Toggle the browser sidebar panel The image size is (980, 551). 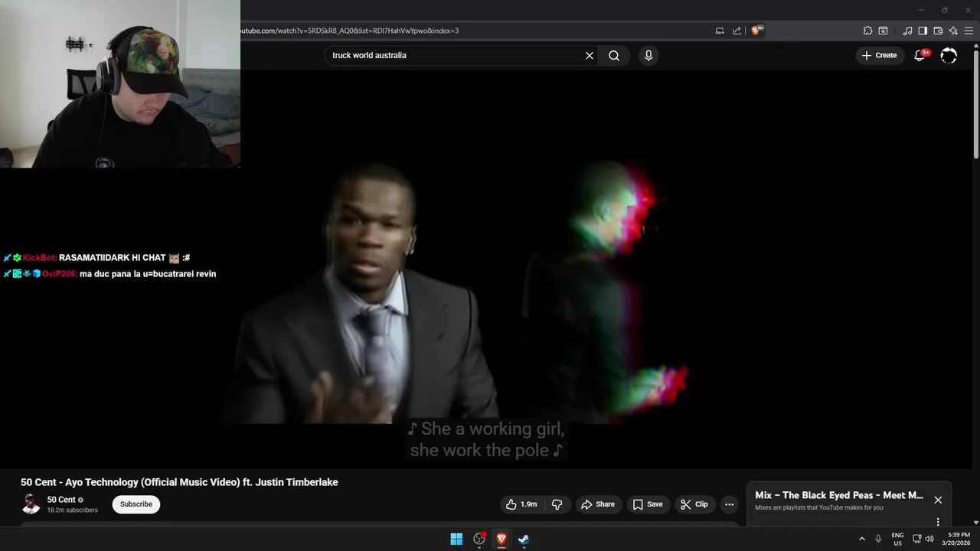(x=923, y=31)
